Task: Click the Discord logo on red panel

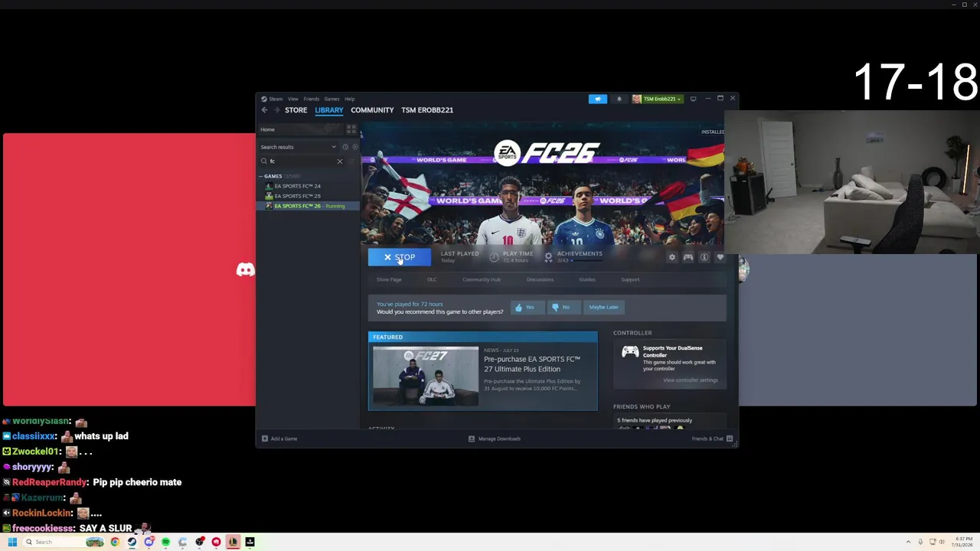Action: (x=245, y=269)
